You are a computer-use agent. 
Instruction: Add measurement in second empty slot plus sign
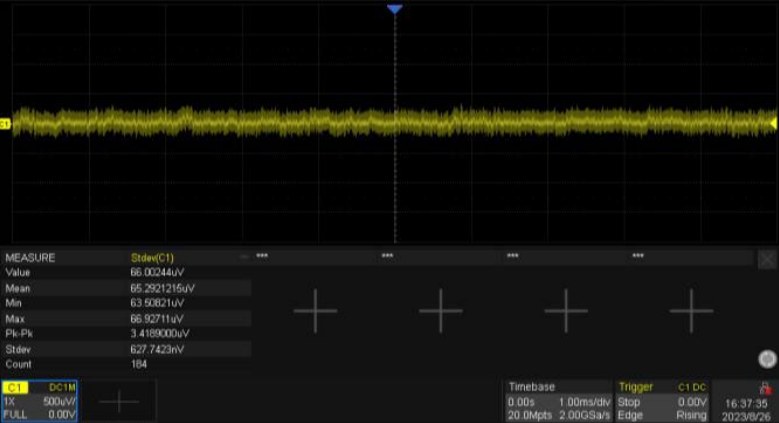[x=441, y=311]
